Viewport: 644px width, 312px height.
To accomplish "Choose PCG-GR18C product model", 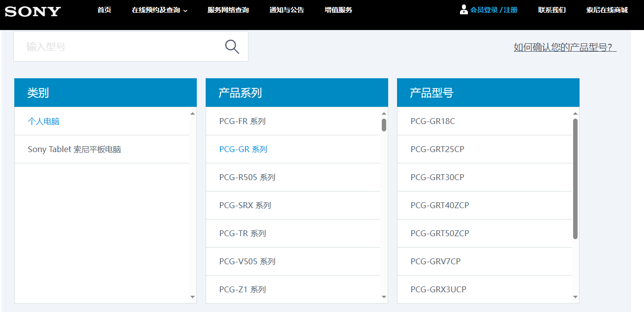I will coord(432,121).
